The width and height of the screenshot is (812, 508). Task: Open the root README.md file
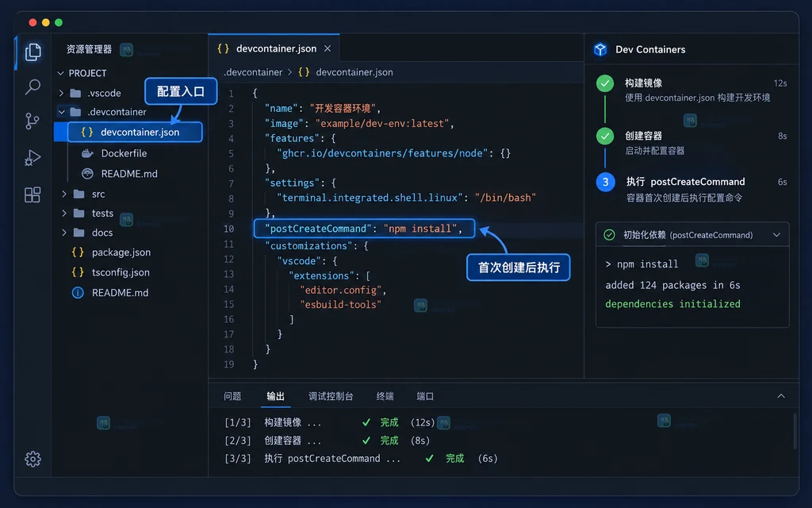[x=121, y=293]
